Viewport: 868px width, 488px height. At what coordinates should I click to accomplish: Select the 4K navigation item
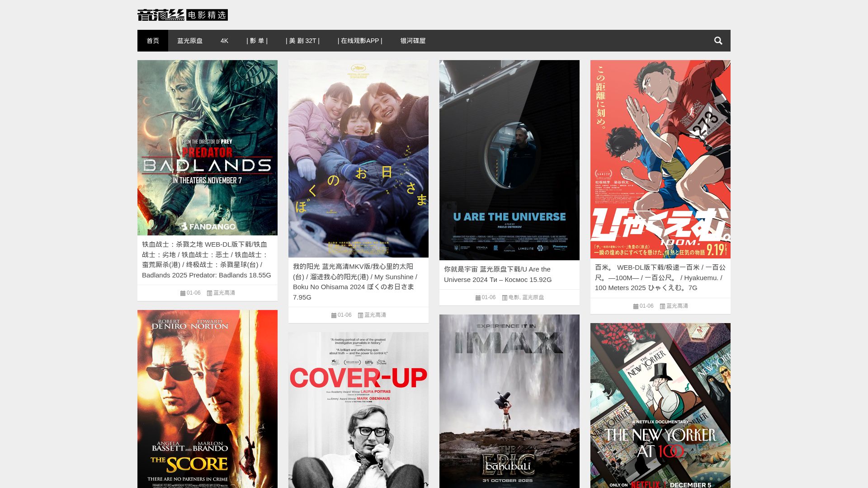tap(224, 41)
